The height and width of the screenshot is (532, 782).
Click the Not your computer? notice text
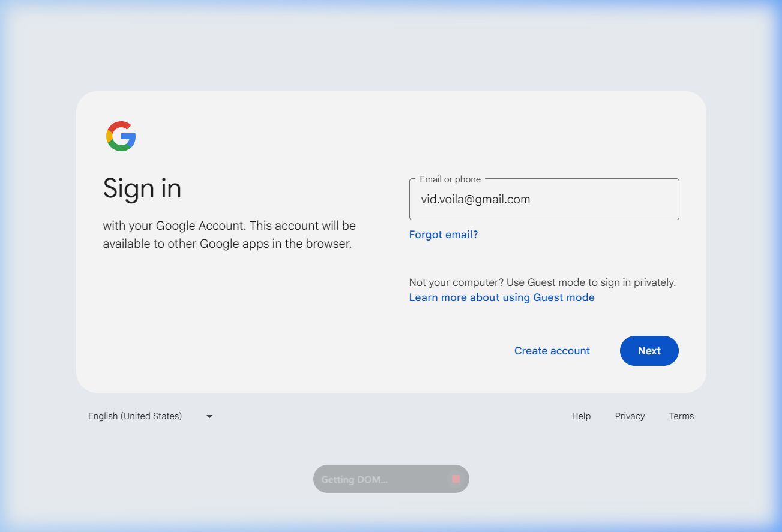coord(542,282)
